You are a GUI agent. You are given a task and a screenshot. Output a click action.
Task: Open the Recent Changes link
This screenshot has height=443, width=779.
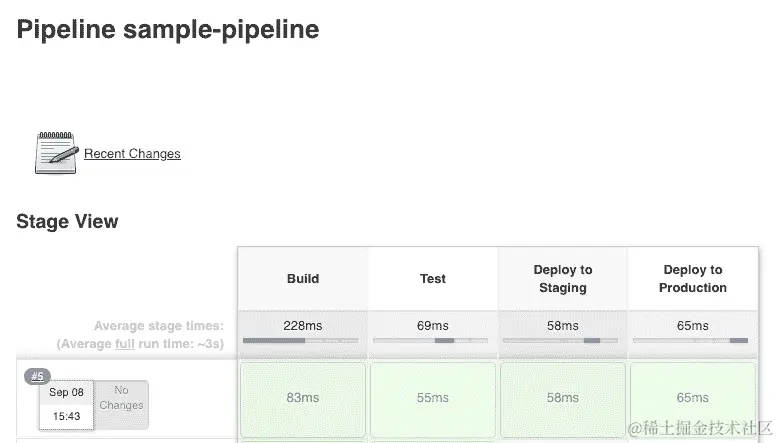click(x=132, y=154)
